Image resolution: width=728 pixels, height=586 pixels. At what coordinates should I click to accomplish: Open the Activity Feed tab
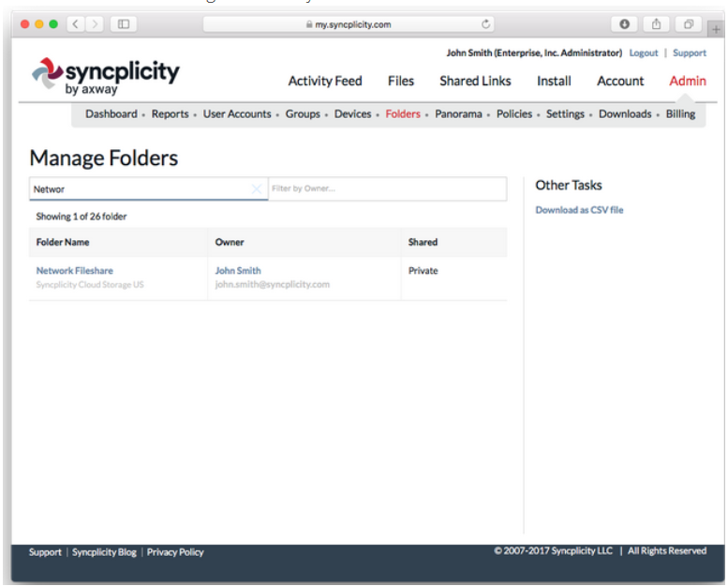tap(325, 81)
